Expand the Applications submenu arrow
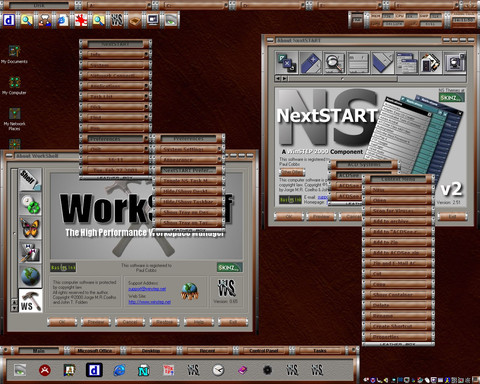Image resolution: width=480 pixels, height=384 pixels. pos(146,86)
